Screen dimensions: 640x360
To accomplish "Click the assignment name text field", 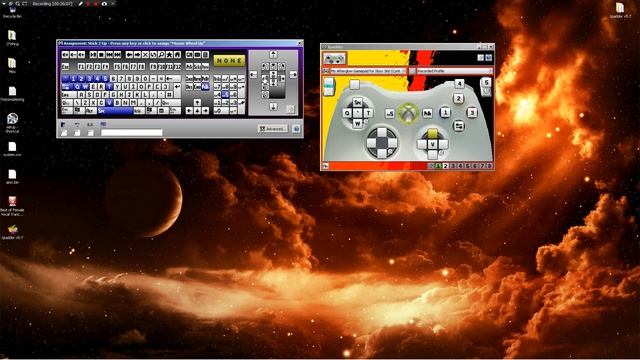I will click(x=131, y=132).
